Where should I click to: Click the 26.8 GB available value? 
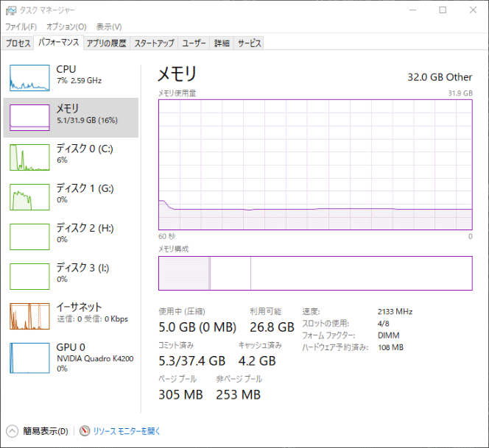tap(272, 327)
